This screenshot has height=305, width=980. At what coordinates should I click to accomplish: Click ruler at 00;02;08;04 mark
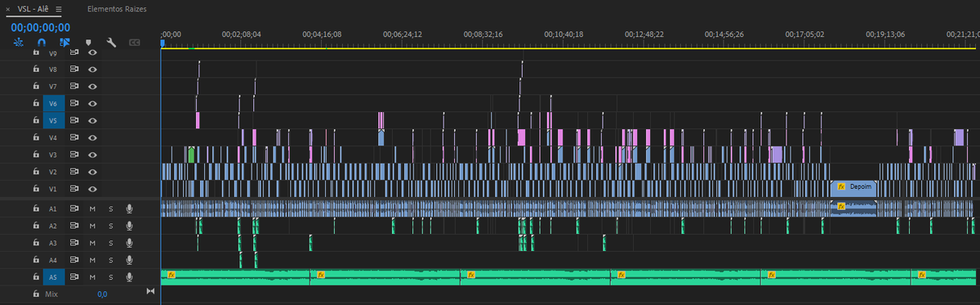(242, 34)
